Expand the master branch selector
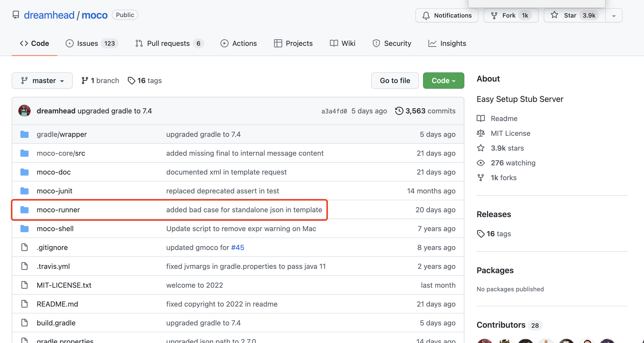The width and height of the screenshot is (644, 343). point(42,81)
